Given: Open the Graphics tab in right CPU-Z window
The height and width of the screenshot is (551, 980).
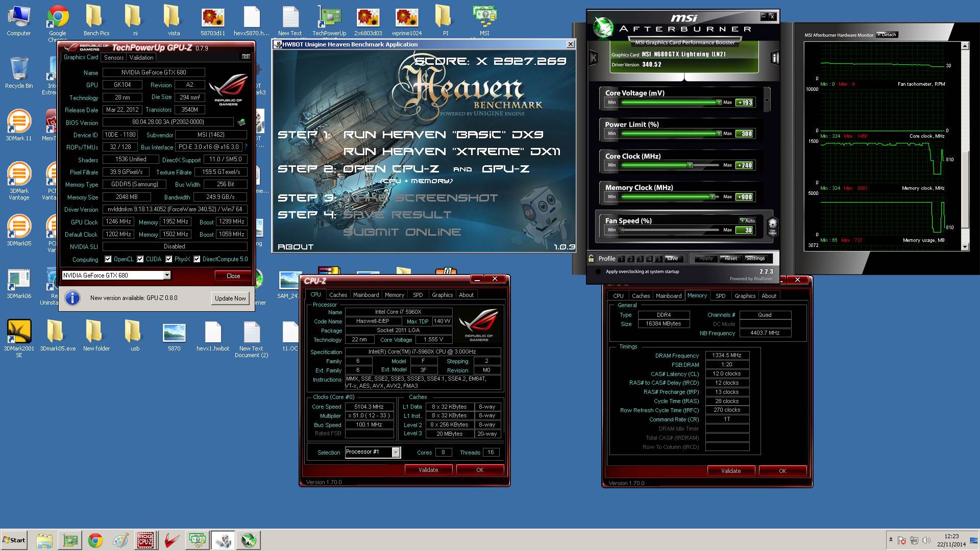Looking at the screenshot, I should pos(745,296).
